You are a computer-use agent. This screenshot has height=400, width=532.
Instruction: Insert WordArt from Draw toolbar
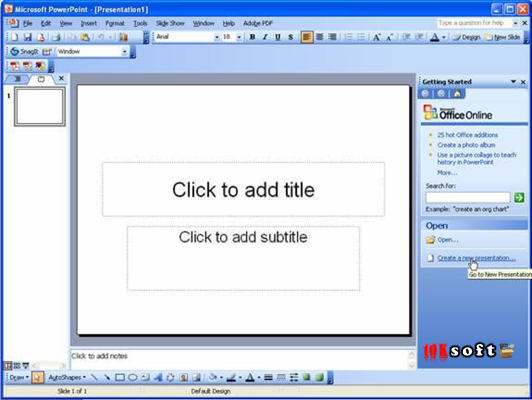(158, 377)
